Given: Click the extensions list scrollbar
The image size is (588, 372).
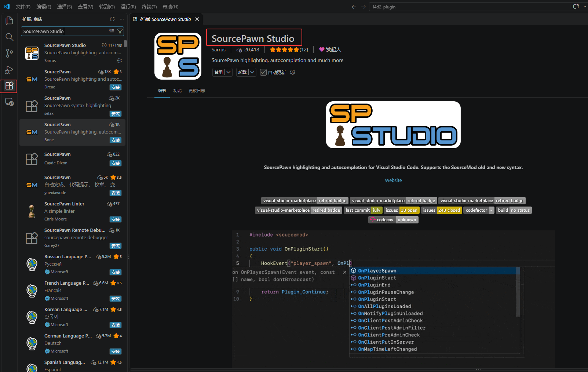Looking at the screenshot, I should coord(125,44).
